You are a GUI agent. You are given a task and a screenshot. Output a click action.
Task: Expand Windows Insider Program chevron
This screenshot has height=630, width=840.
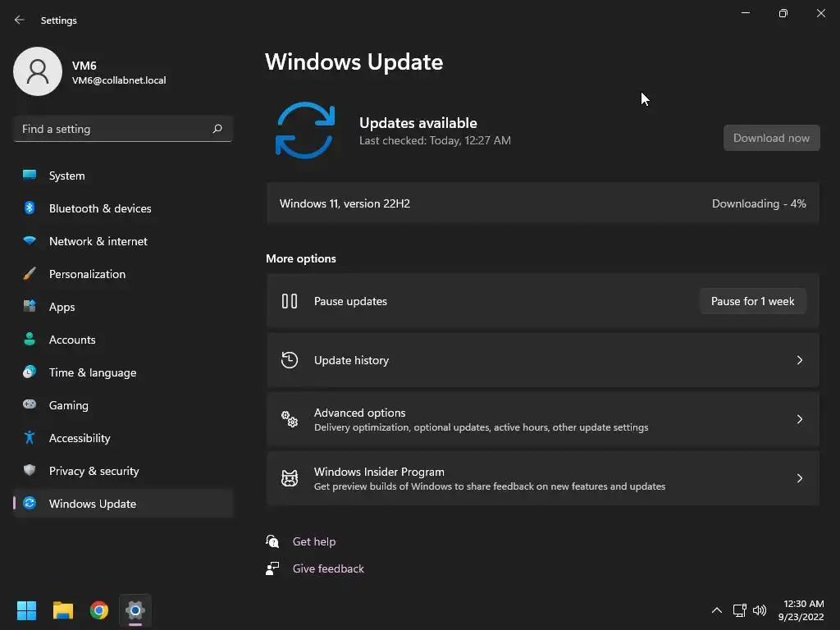(799, 478)
